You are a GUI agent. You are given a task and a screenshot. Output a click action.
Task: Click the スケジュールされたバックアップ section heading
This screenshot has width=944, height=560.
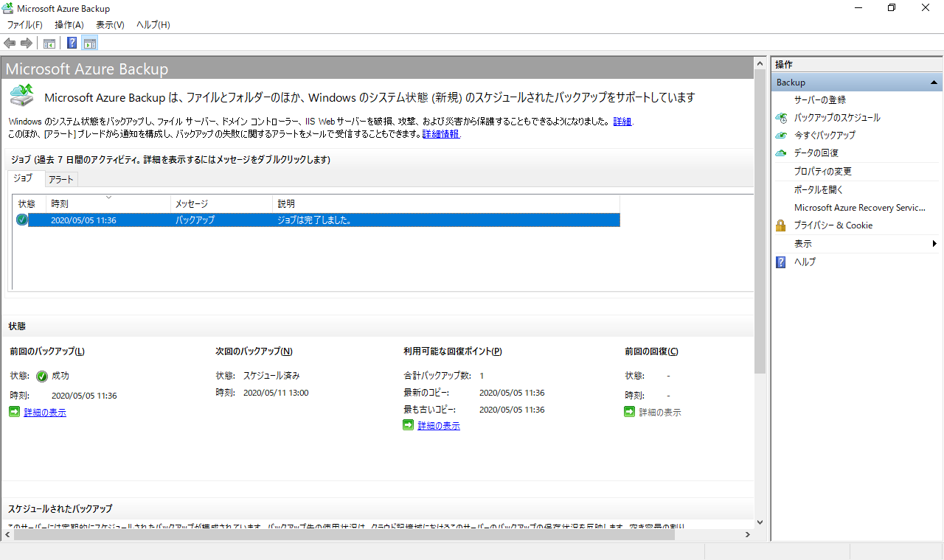(x=60, y=509)
